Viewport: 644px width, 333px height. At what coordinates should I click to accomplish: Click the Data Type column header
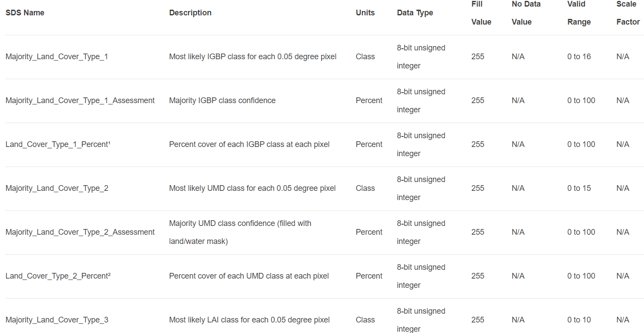click(415, 13)
